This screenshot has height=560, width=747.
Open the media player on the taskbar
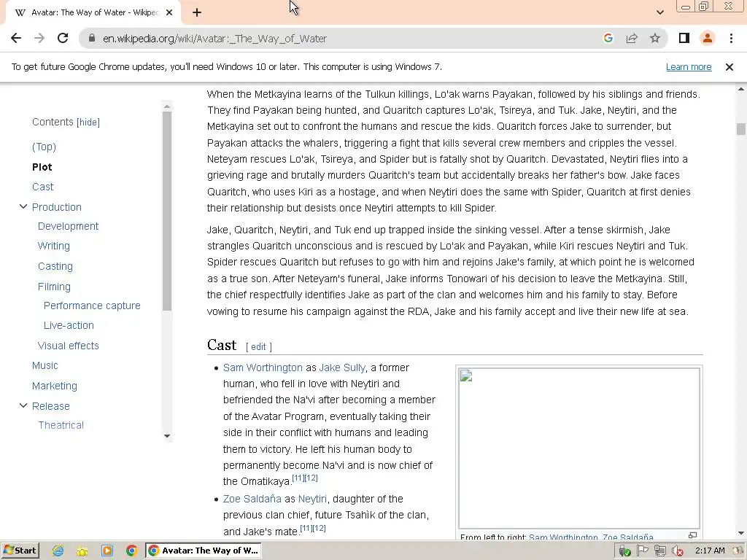pos(107,551)
